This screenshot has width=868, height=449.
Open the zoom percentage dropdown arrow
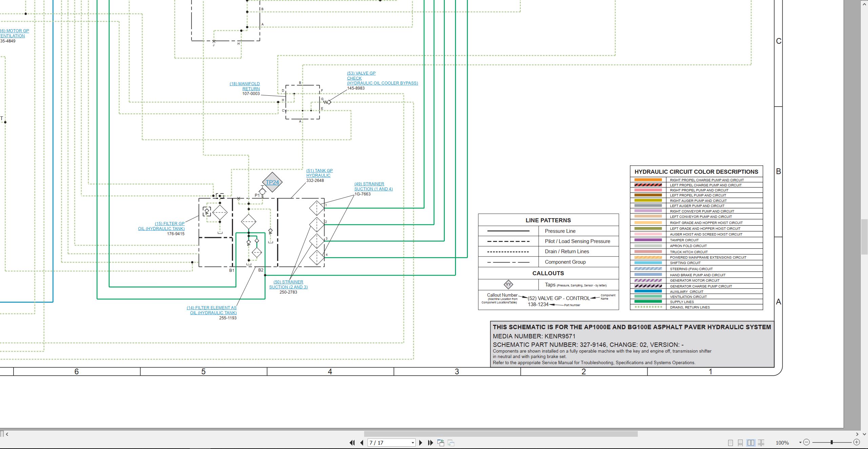[800, 442]
